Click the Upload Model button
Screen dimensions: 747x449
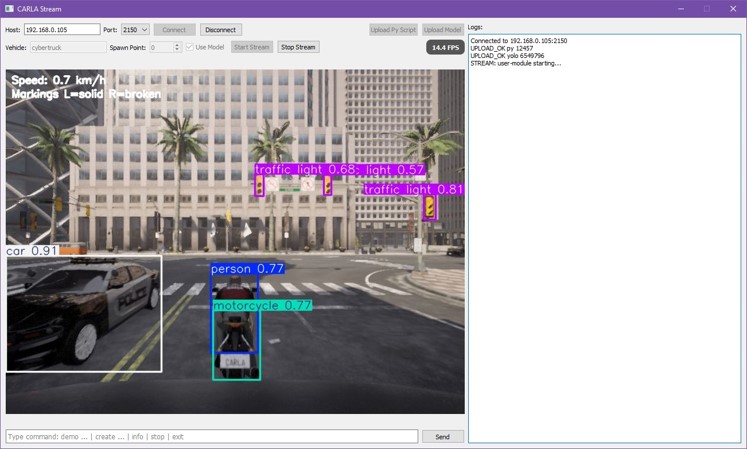[443, 30]
